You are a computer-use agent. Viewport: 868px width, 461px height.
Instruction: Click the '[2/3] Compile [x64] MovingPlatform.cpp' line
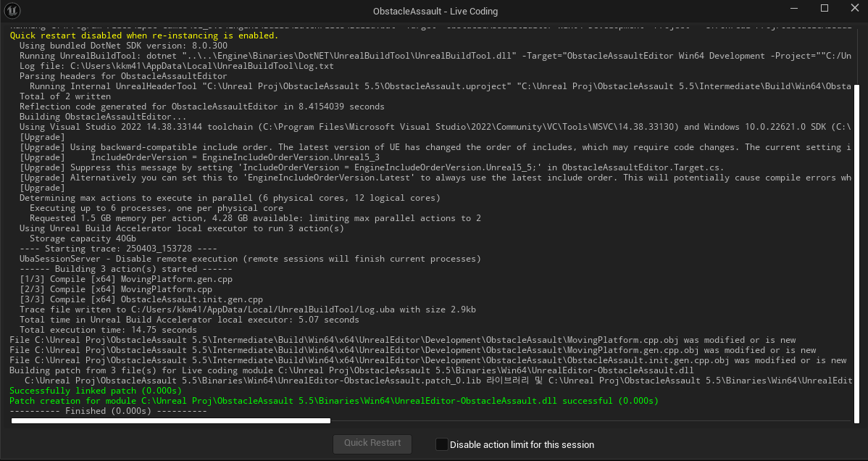coord(116,289)
